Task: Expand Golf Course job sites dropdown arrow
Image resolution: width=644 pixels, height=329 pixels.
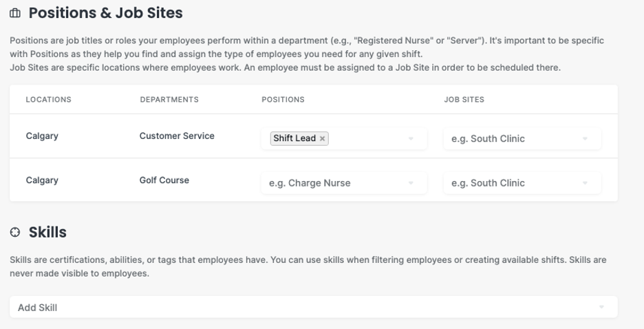Action: point(585,183)
